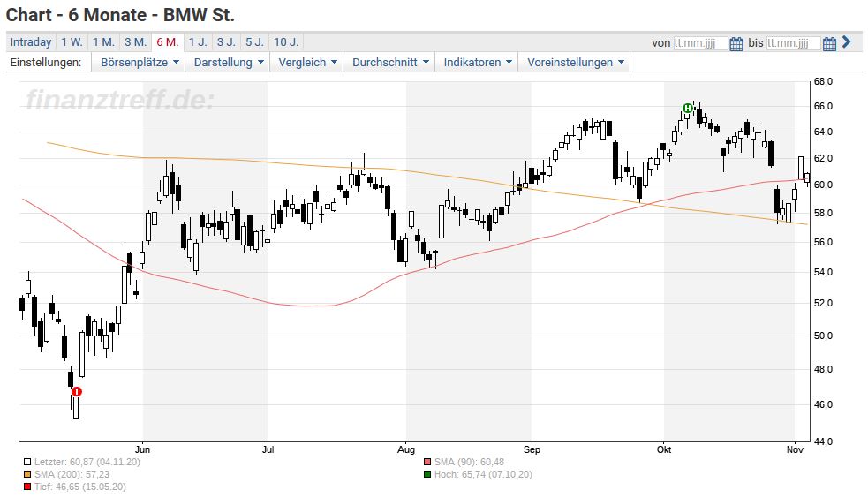Image resolution: width=868 pixels, height=498 pixels.
Task: Click 'Tief: 46,65 (15.05.20)' legend text
Action: coord(79,487)
